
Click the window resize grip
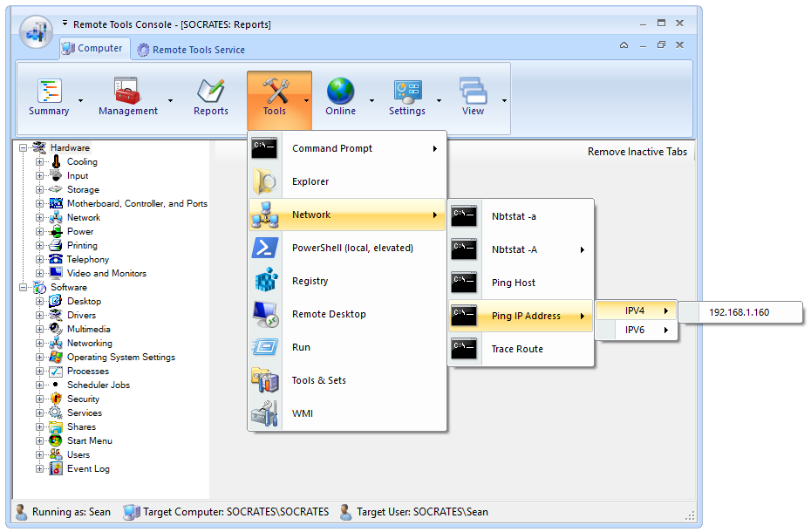click(x=690, y=515)
